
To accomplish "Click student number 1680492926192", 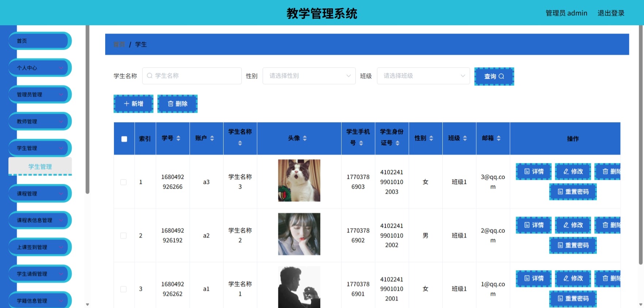I will pyautogui.click(x=172, y=235).
